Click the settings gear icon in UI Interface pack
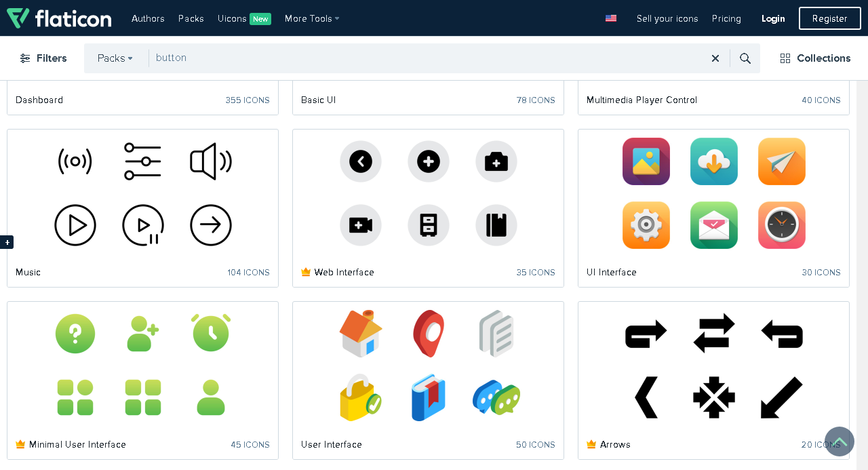The height and width of the screenshot is (470, 868). 646,225
